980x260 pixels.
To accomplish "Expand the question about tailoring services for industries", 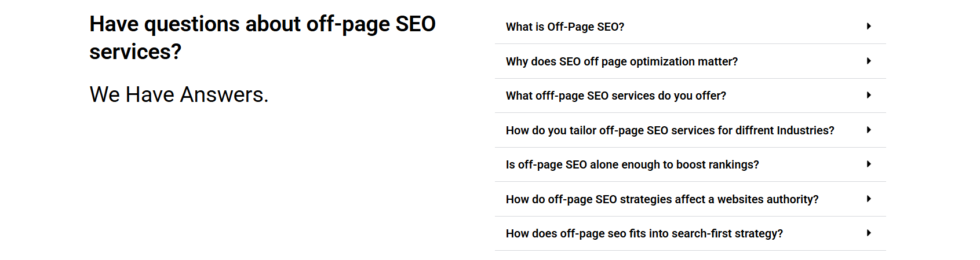I will click(x=669, y=130).
